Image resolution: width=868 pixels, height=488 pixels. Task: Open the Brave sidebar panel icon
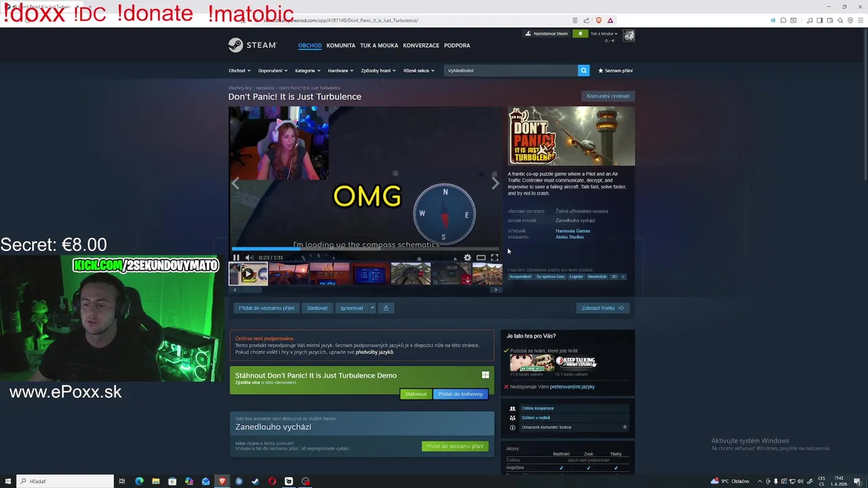click(x=820, y=20)
